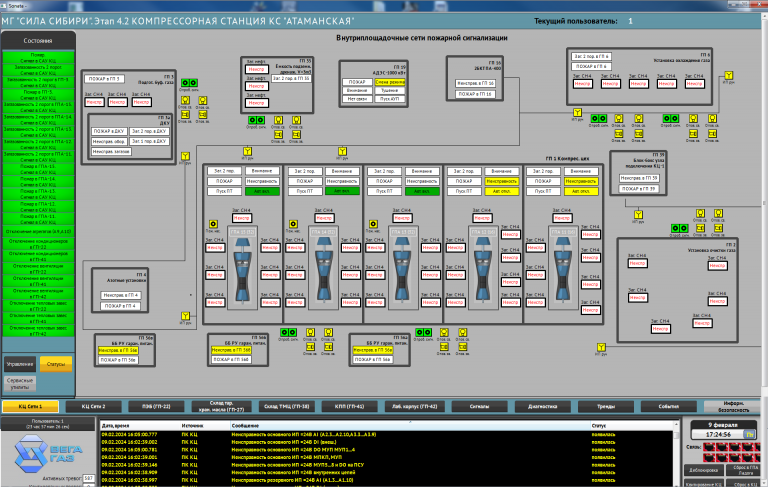Click the Активных тревог count field

(x=89, y=478)
